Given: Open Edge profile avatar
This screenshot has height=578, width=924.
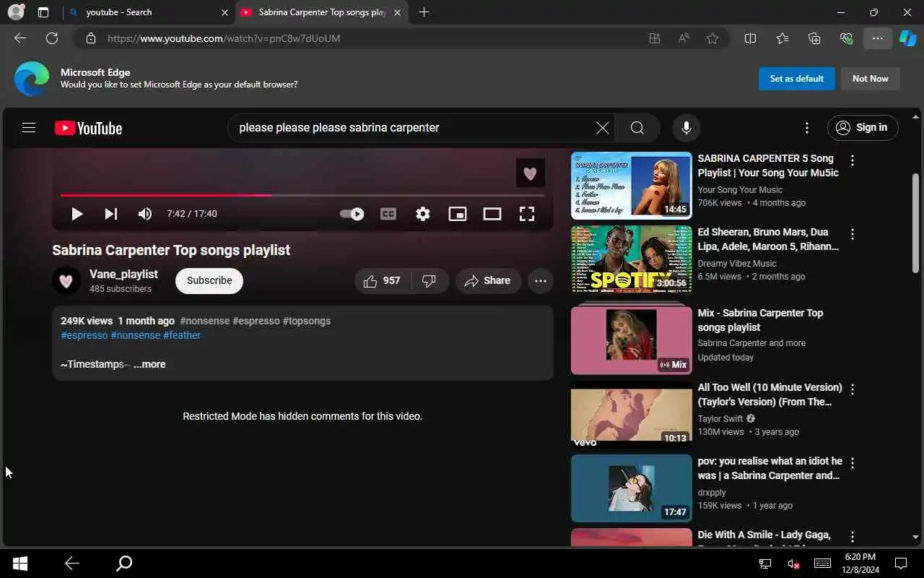Looking at the screenshot, I should (x=16, y=12).
